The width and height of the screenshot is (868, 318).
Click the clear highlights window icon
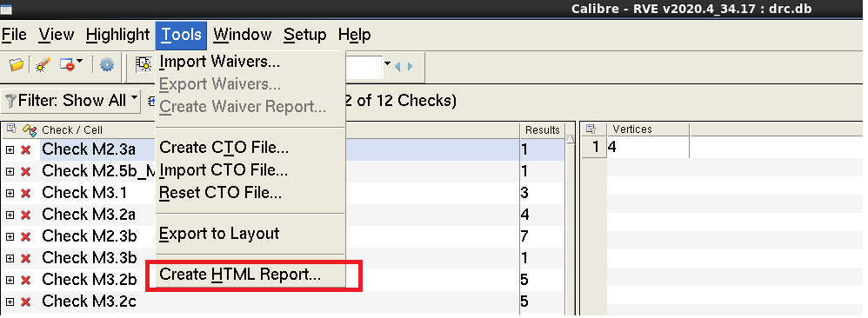(67, 64)
